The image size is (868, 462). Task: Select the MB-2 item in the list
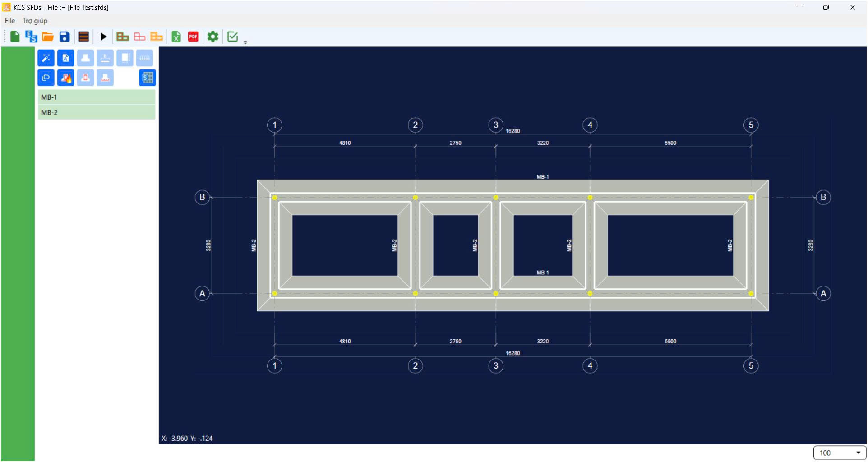[97, 112]
